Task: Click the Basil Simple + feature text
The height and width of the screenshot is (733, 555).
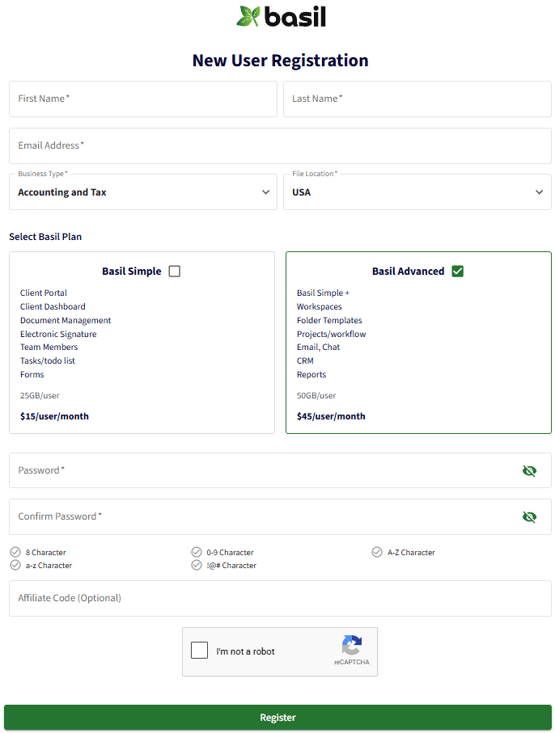Action: click(323, 293)
